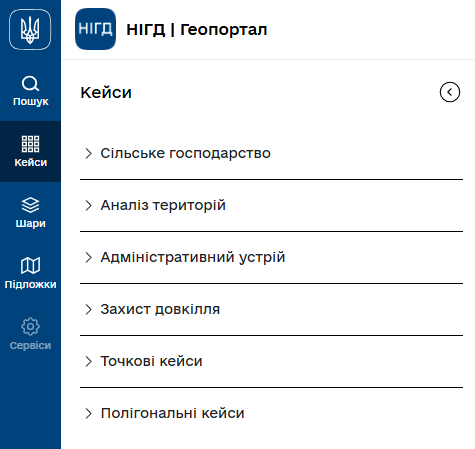Click the Захист довкілля label
The width and height of the screenshot is (475, 449).
pos(160,309)
